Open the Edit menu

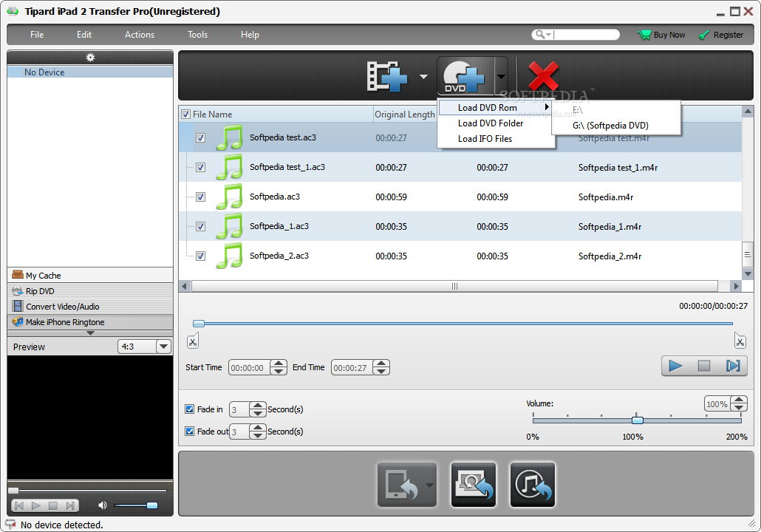click(x=84, y=35)
